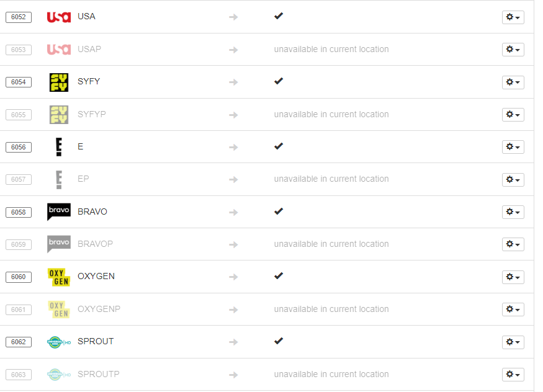The height and width of the screenshot is (392, 543).
Task: Click the arrow icon in SYFY row
Action: [x=233, y=82]
